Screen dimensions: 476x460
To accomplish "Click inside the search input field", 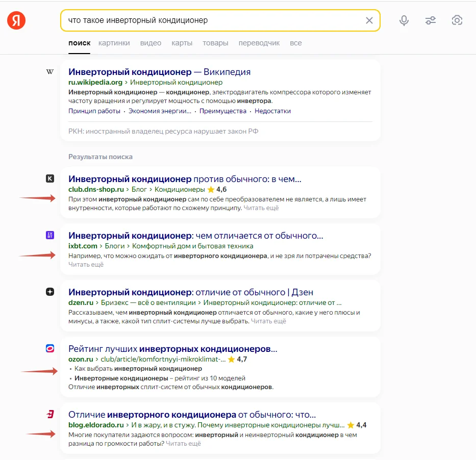I will pyautogui.click(x=204, y=20).
